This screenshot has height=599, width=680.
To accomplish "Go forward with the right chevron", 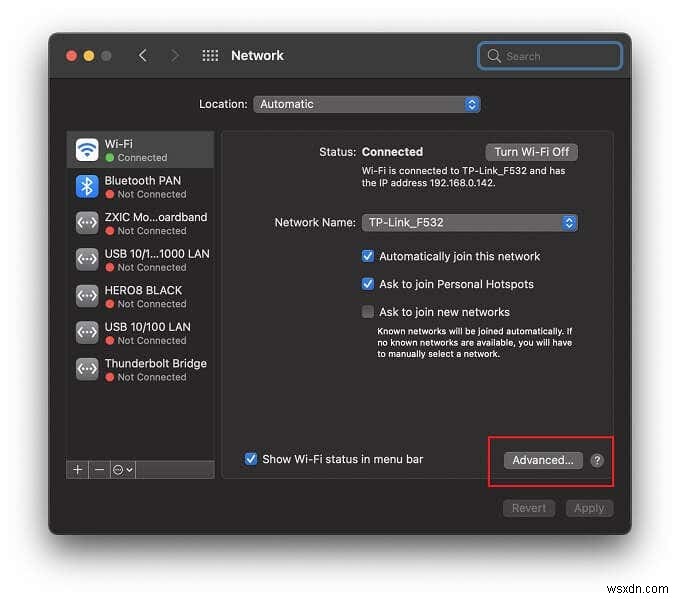I will (x=175, y=56).
